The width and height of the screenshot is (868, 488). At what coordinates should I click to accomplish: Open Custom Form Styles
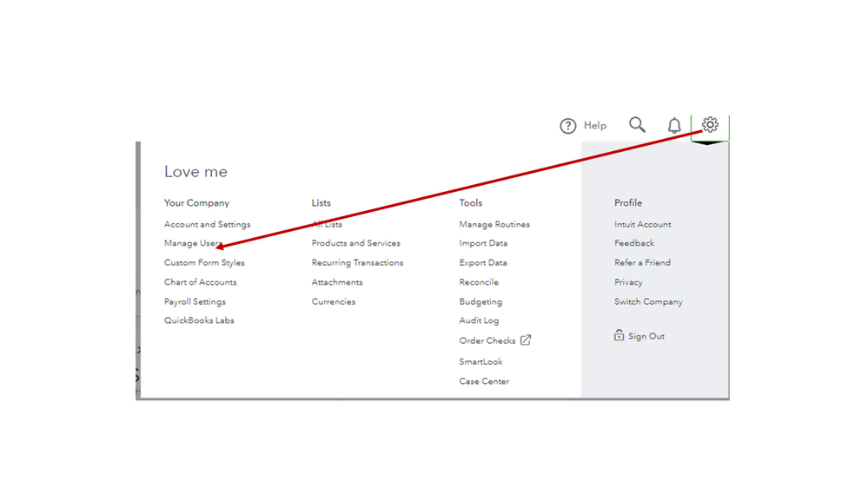[x=204, y=263]
